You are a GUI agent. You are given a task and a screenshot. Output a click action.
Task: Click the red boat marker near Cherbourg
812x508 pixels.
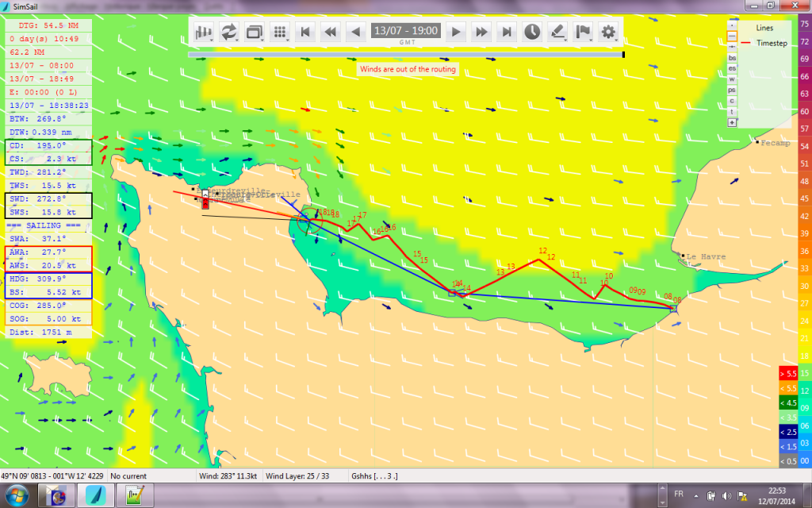coord(205,199)
